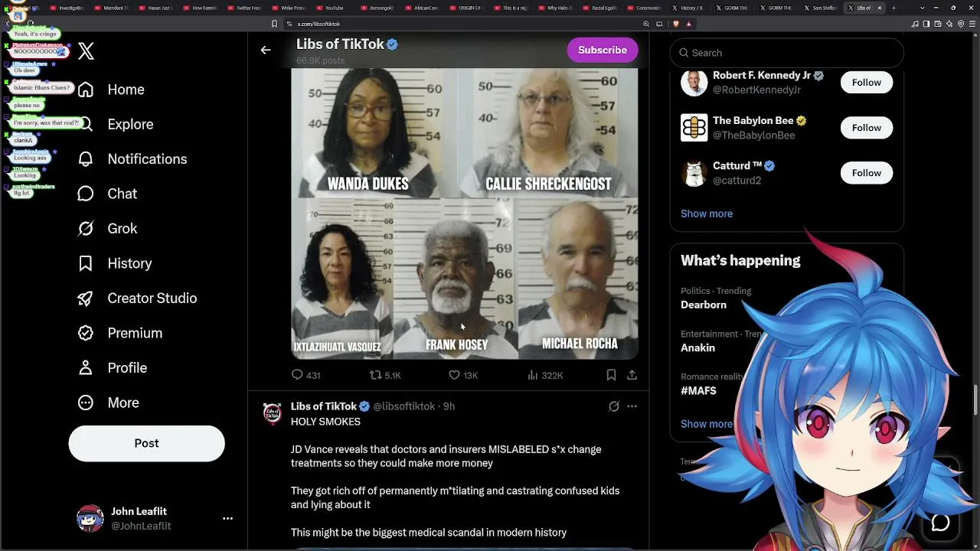Viewport: 980px width, 551px height.
Task: Close the active Libs of TikTok browser tab
Action: coord(879,8)
